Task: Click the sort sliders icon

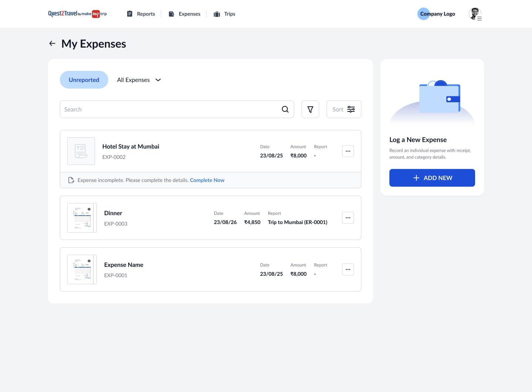Action: (351, 109)
